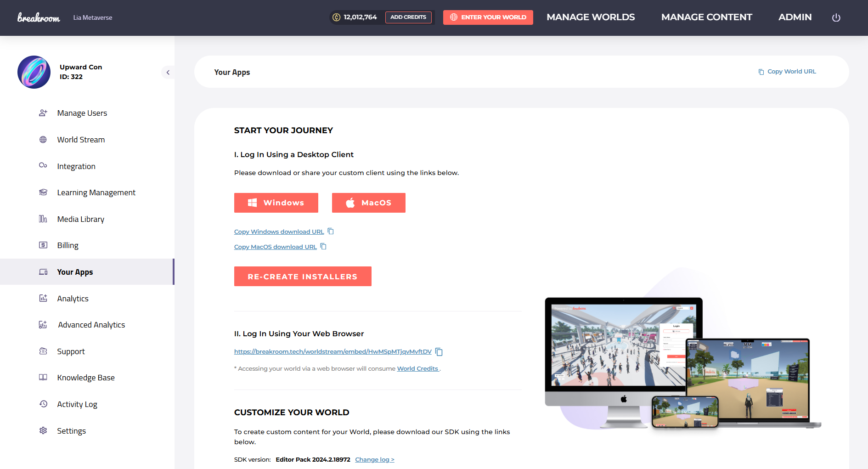This screenshot has height=469, width=868.
Task: Click the ADD CREDITS button
Action: pyautogui.click(x=408, y=17)
